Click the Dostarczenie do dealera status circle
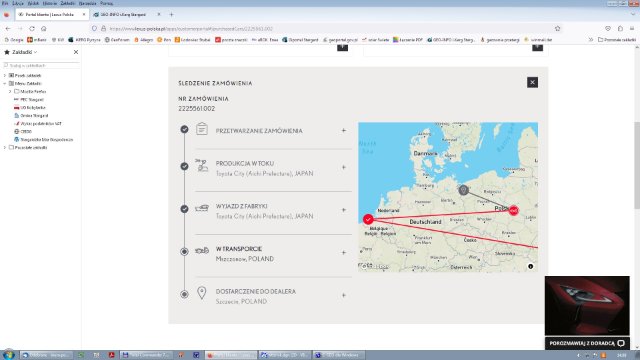 coord(184,294)
